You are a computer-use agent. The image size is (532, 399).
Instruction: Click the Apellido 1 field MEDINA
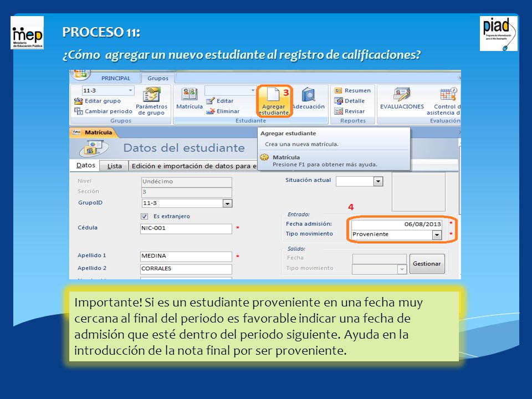[186, 256]
